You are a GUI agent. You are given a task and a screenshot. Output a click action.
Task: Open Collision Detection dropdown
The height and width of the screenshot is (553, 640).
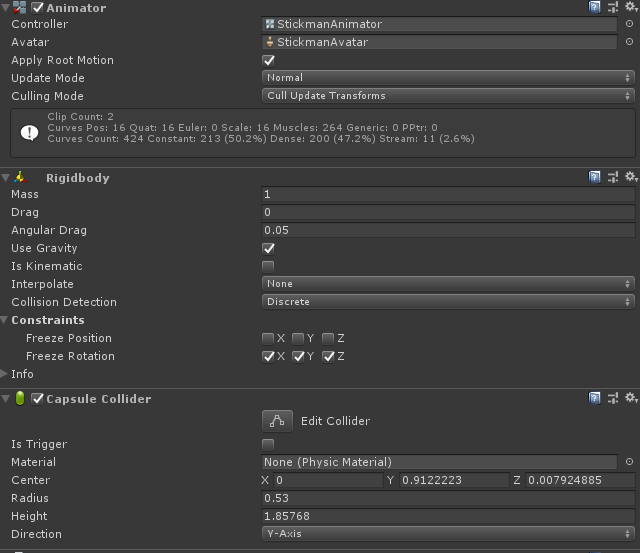(x=448, y=302)
